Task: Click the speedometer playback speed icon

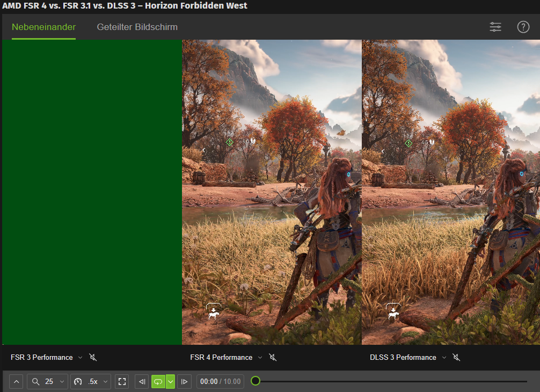Action: [x=78, y=381]
